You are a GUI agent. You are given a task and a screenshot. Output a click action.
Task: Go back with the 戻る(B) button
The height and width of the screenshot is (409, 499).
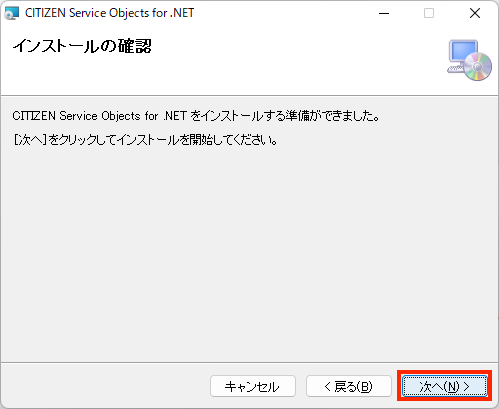coord(349,386)
